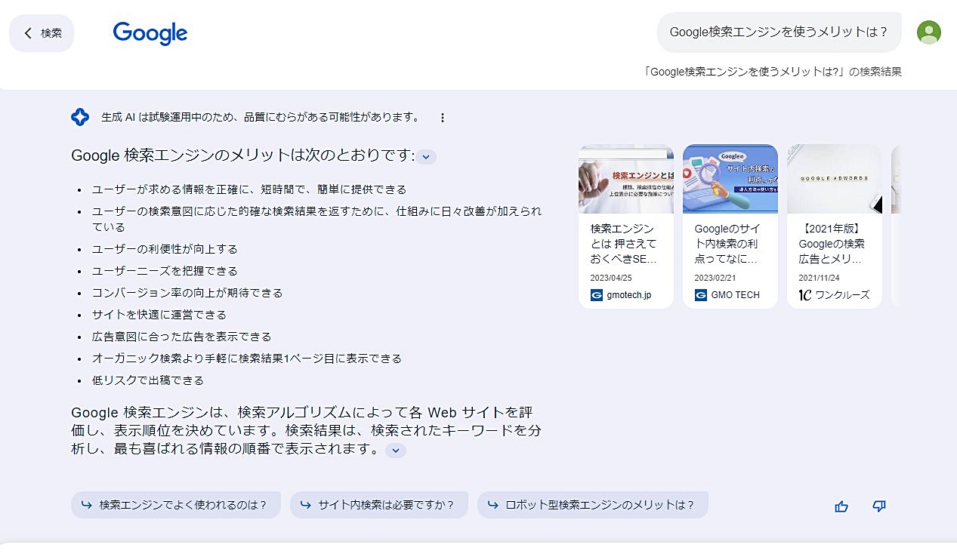The width and height of the screenshot is (957, 560).
Task: Click the 生成 AI は試験運用中 notice text
Action: pyautogui.click(x=261, y=117)
